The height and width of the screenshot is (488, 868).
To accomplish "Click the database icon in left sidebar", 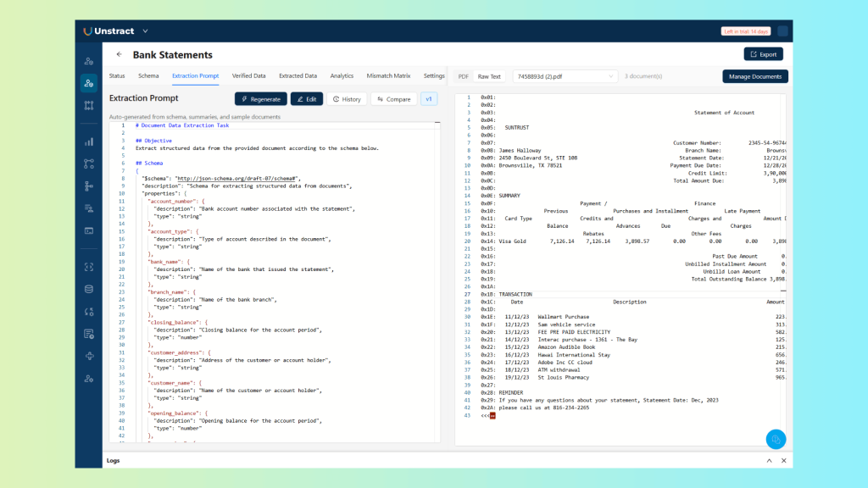I will point(89,289).
